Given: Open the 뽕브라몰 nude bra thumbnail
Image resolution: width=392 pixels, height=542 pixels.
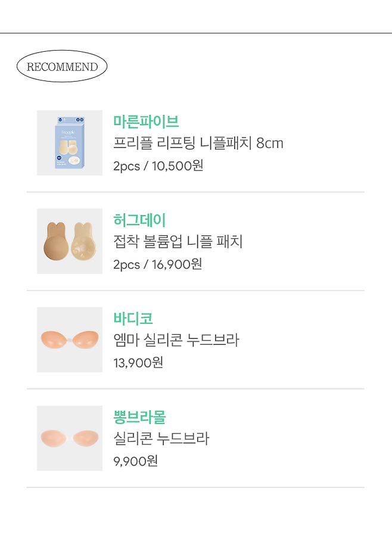Looking at the screenshot, I should point(70,438).
